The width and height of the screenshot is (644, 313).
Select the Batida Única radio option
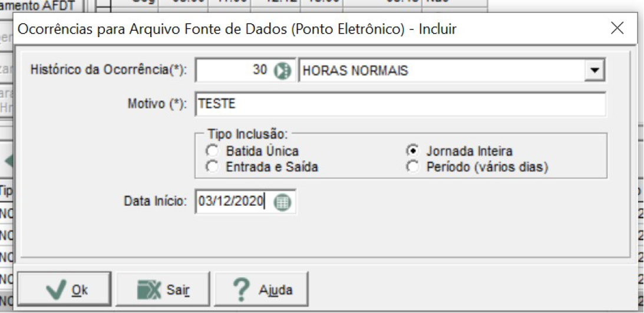(x=212, y=151)
